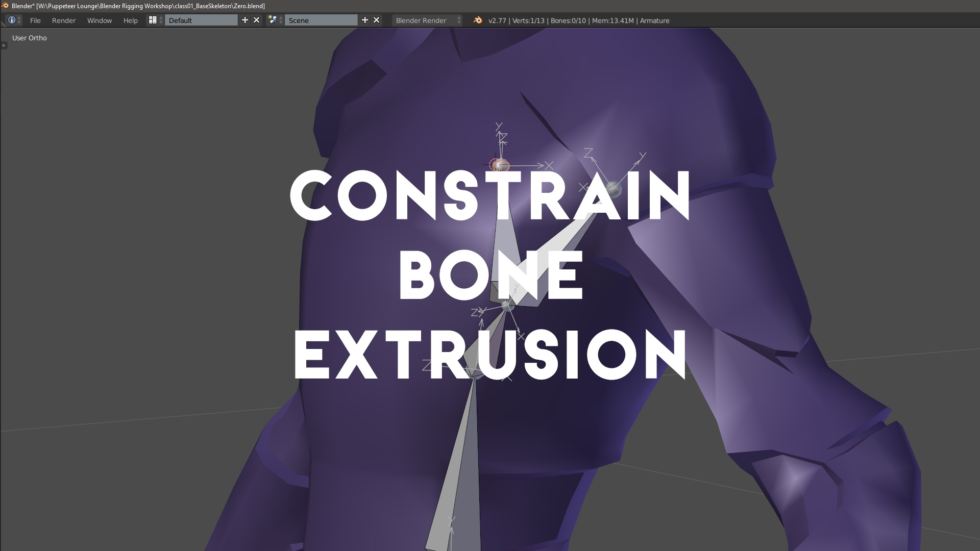Select the shoulder bone joint sphere
Image resolution: width=980 pixels, height=551 pixels.
[x=613, y=189]
